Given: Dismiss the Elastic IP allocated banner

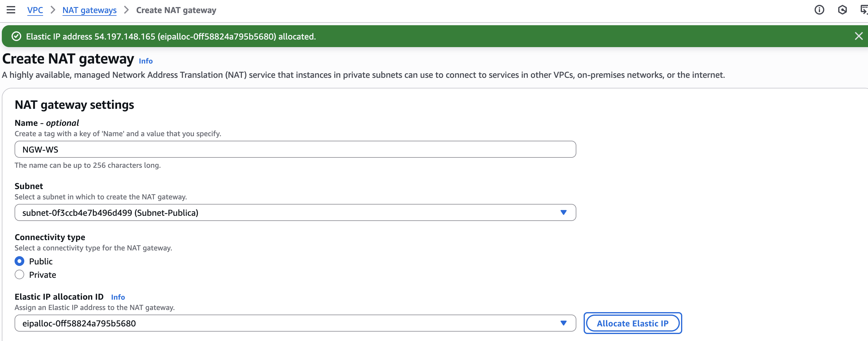Looking at the screenshot, I should [859, 36].
